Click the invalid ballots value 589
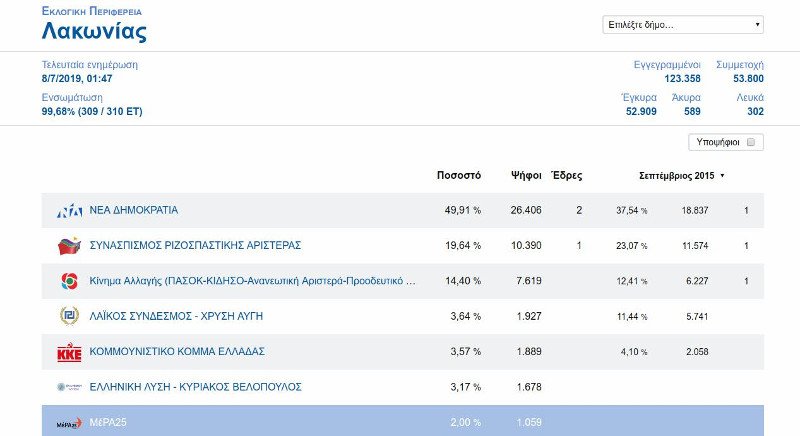The image size is (800, 436). (x=692, y=111)
